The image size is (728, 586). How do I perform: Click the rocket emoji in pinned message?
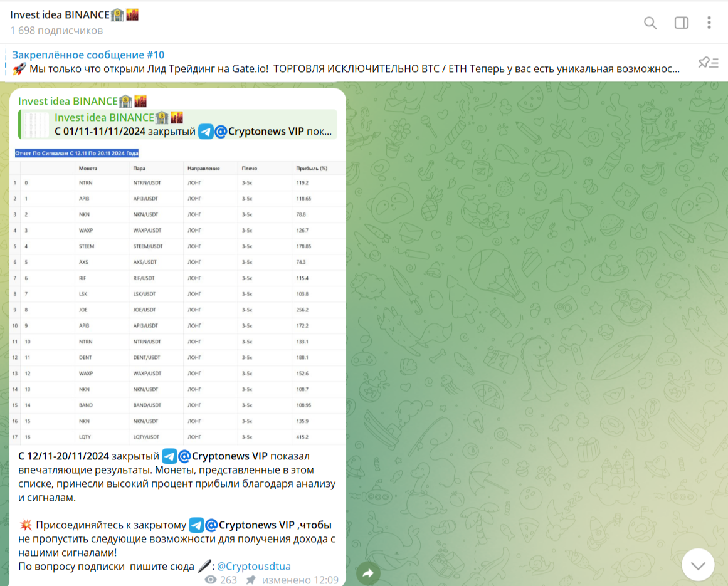(x=19, y=69)
